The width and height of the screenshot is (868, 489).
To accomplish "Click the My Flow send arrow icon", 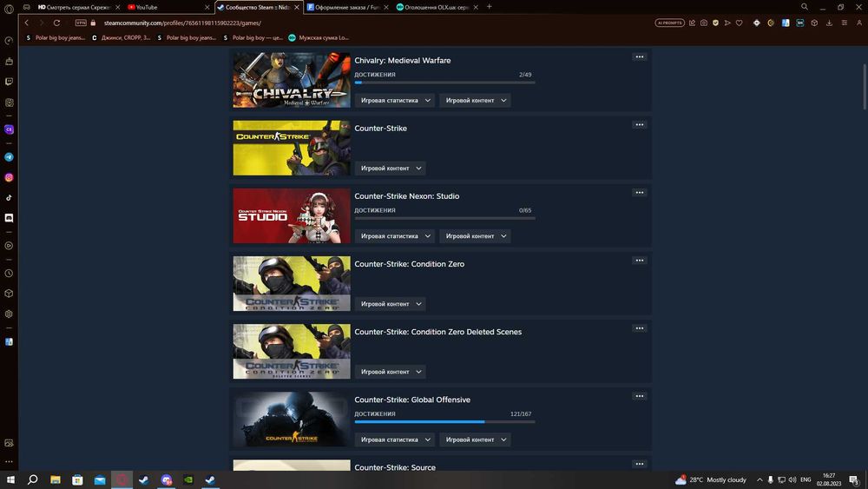I will pos(727,23).
